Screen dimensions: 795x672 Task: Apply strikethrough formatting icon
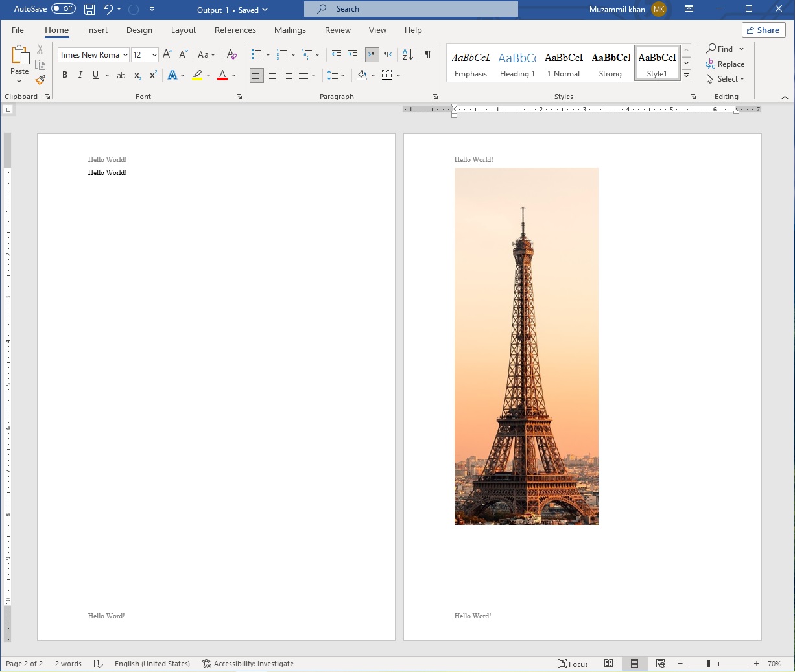pos(121,75)
